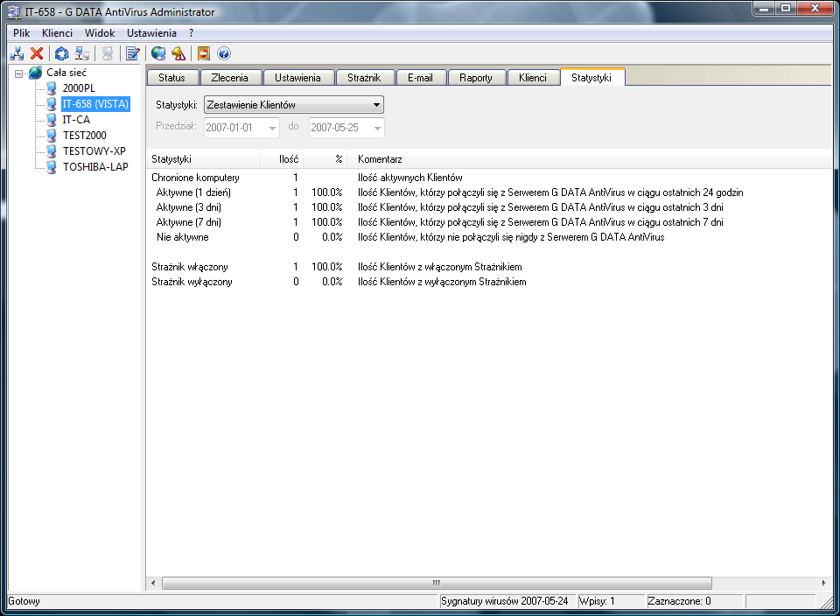Click the greyed-out computer toolbar icon
Image resolution: width=840 pixels, height=616 pixels.
coord(108,53)
